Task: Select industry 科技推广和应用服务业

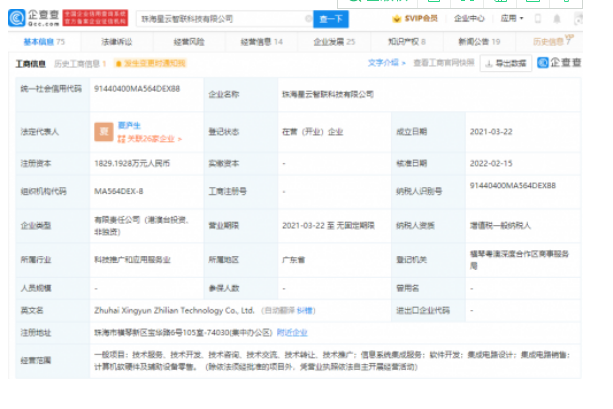Action: tap(132, 260)
